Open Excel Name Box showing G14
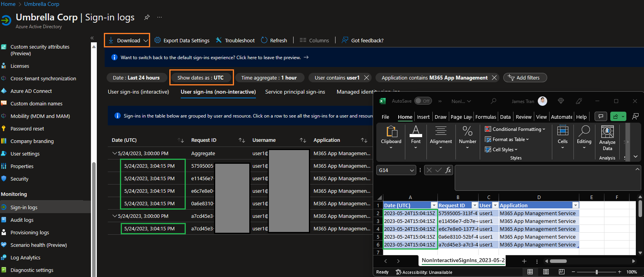The width and height of the screenshot is (644, 277). click(x=396, y=170)
